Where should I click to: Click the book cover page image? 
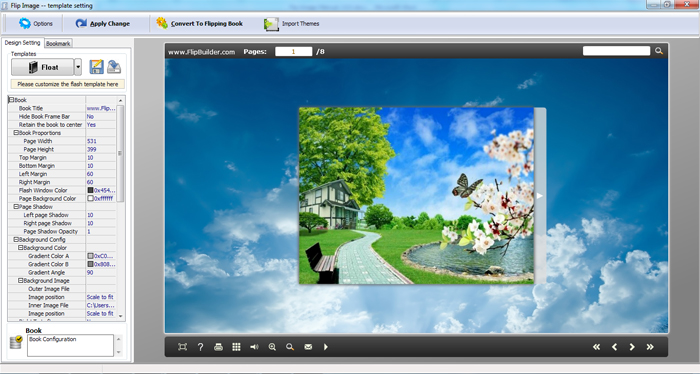[416, 195]
